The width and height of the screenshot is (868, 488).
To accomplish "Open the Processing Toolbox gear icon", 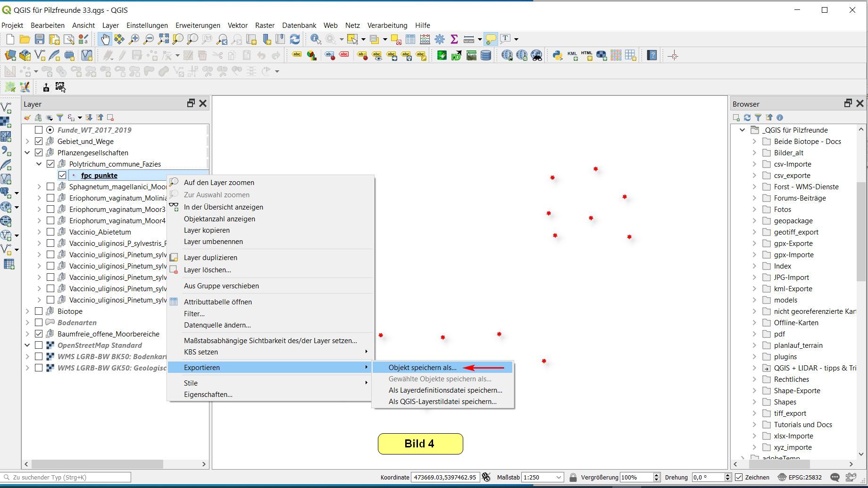I will pos(440,39).
